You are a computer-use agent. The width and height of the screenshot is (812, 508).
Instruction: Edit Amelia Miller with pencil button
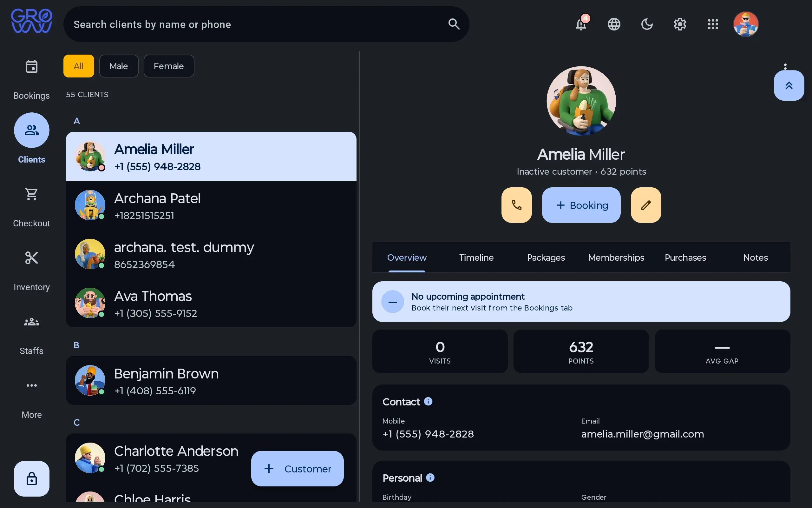[x=646, y=205]
